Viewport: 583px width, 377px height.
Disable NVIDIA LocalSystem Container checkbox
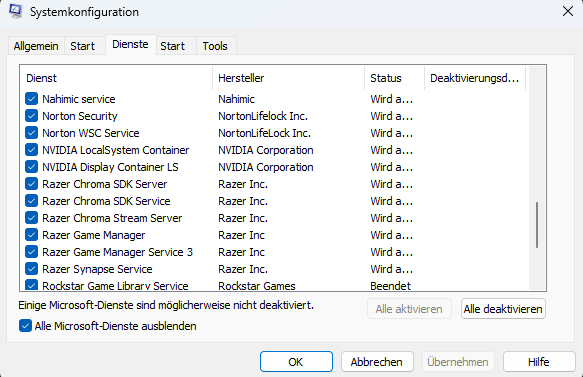pos(32,150)
